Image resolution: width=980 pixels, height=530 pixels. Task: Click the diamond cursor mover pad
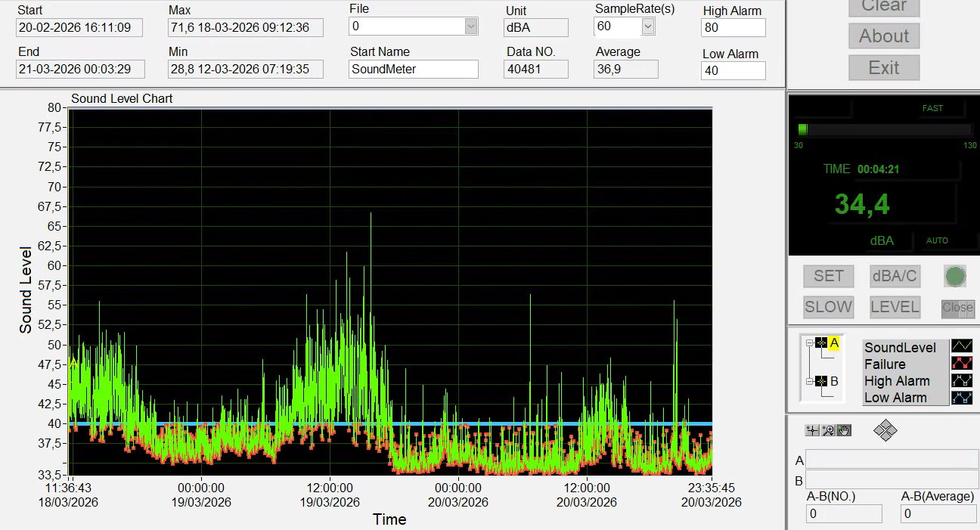click(885, 431)
